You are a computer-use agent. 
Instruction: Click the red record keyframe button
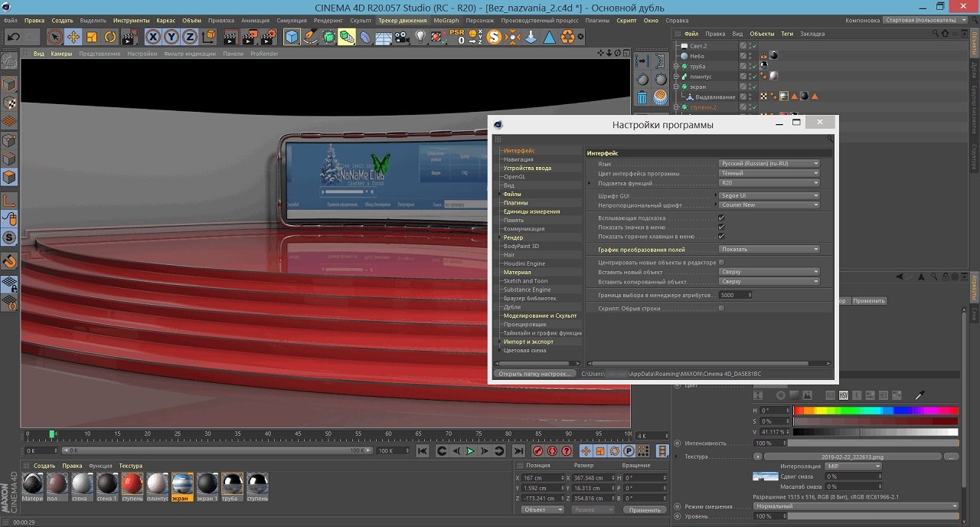click(537, 451)
